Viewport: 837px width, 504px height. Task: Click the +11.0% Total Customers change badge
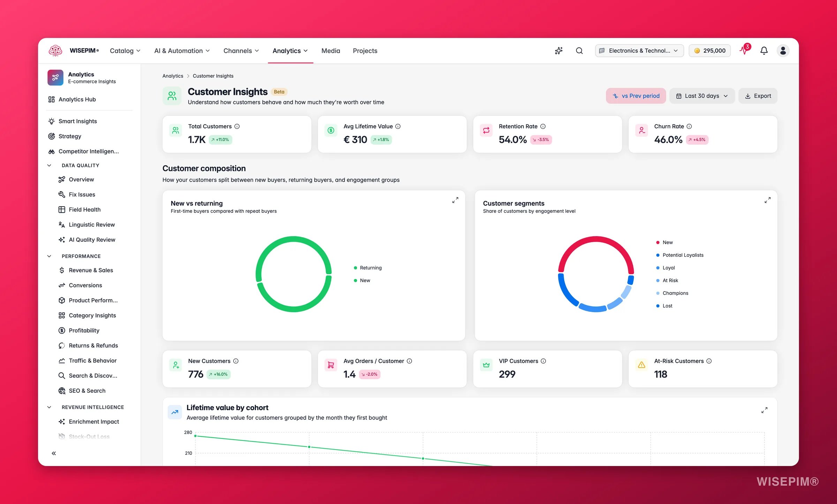coord(220,140)
